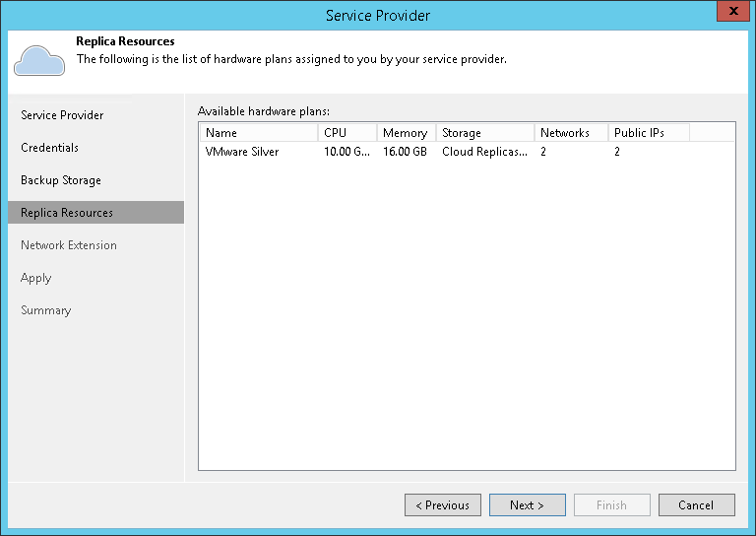This screenshot has height=536, width=756.
Task: Select the Replica Resources step
Action: click(67, 213)
